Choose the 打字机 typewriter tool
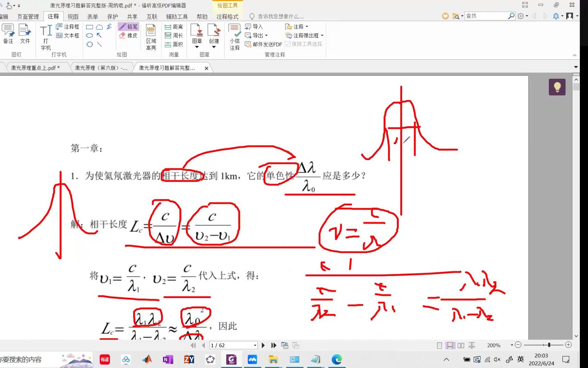 pos(46,37)
